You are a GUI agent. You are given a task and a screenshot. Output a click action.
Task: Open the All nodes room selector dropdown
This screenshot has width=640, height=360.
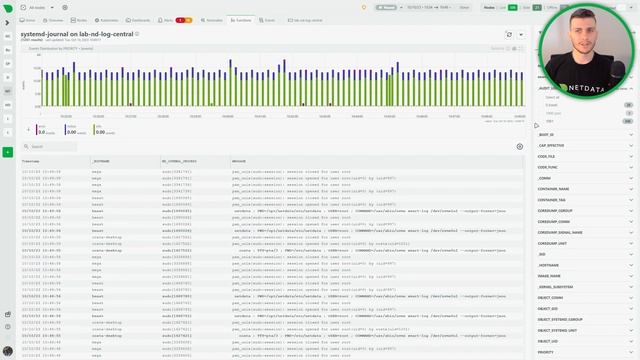(x=37, y=7)
